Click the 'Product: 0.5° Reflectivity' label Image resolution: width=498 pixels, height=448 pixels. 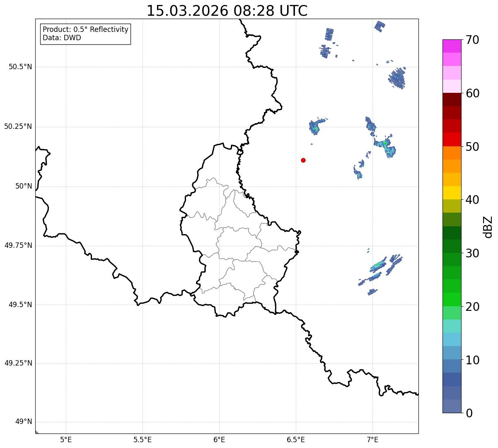[85, 30]
